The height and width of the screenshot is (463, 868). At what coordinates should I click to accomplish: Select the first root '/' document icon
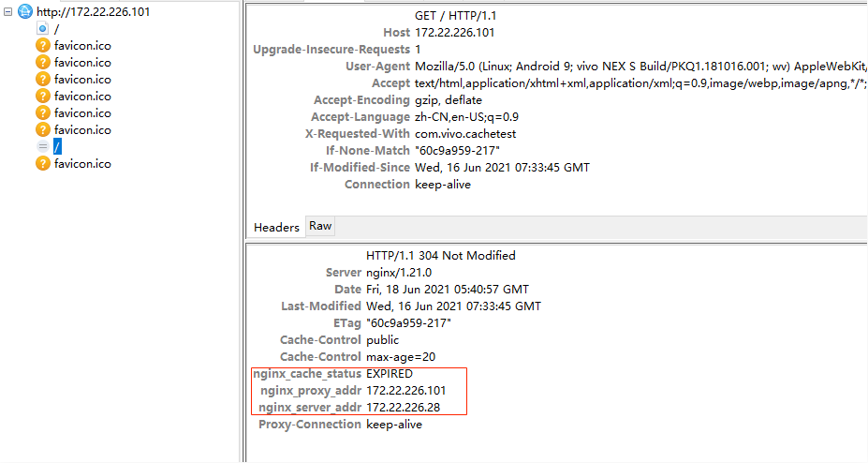43,28
